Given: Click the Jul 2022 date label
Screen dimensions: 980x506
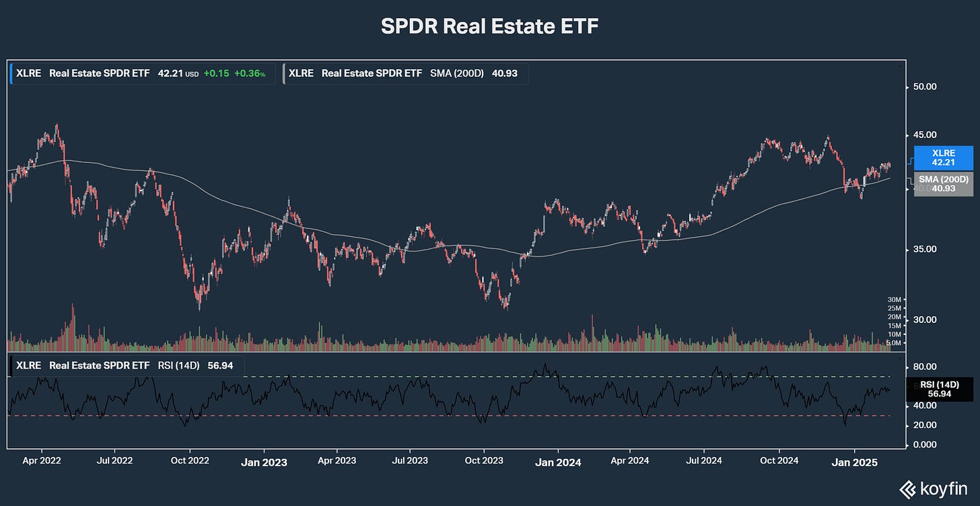Looking at the screenshot, I should click(114, 462).
